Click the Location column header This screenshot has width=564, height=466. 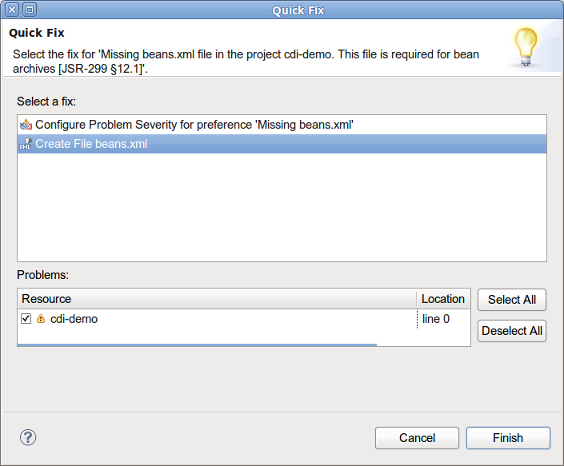pos(443,299)
